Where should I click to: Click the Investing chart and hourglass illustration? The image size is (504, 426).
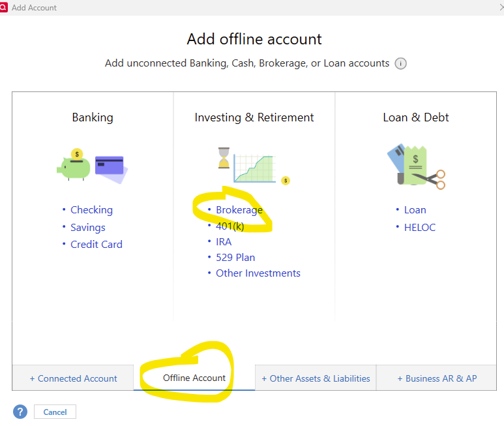click(x=254, y=166)
